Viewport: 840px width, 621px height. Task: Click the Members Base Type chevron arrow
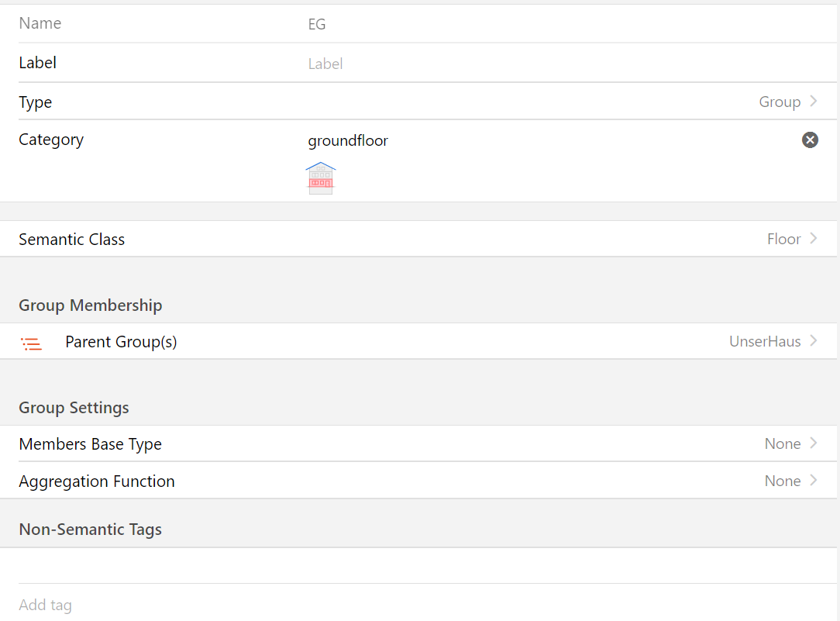pyautogui.click(x=814, y=443)
